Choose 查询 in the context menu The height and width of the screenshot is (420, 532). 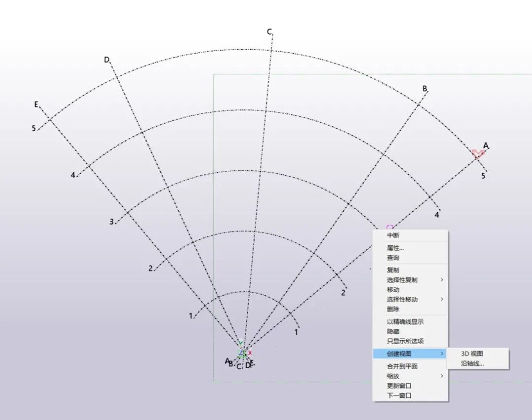click(x=410, y=258)
